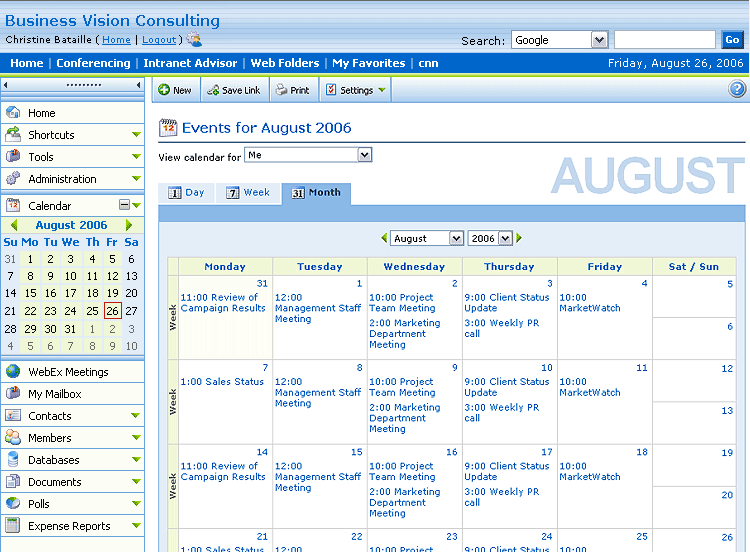Click the Save Link toolbar icon

[x=214, y=90]
